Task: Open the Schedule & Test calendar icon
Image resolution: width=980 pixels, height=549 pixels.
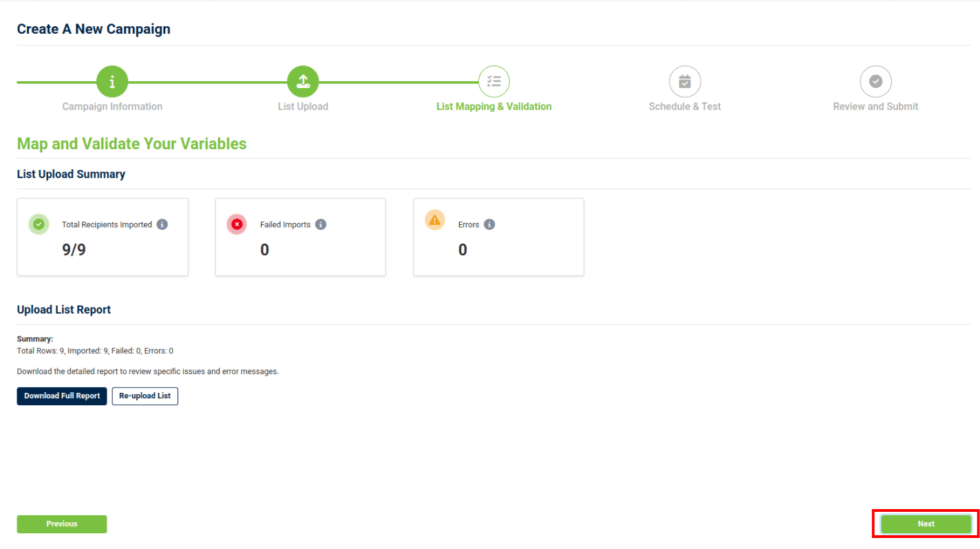Action: [x=685, y=82]
